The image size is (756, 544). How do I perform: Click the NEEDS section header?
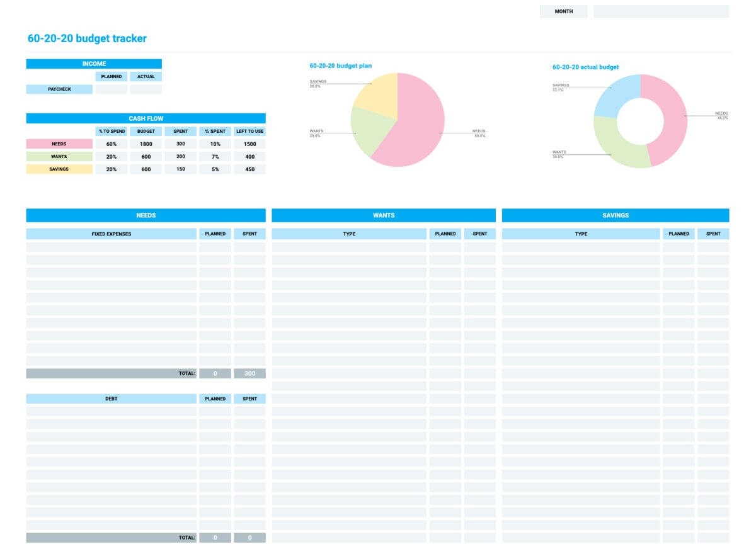146,215
